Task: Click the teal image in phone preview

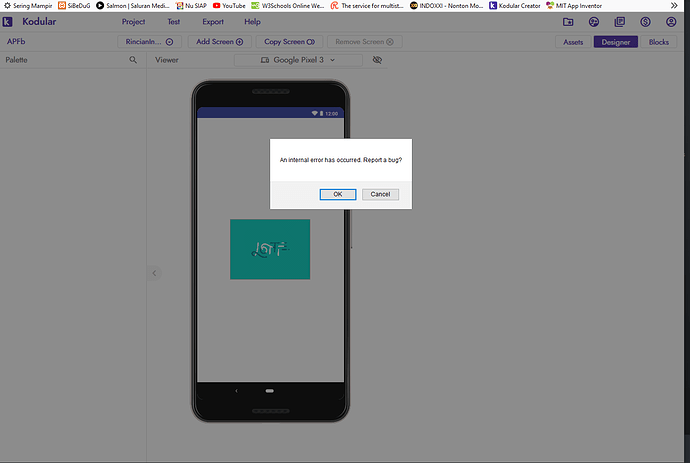Action: (x=270, y=249)
